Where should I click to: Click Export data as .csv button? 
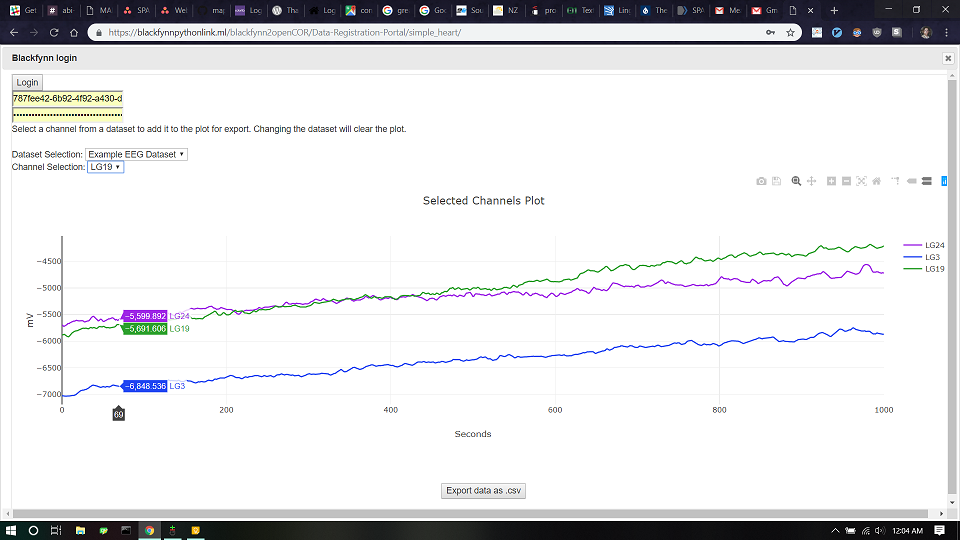(x=483, y=490)
